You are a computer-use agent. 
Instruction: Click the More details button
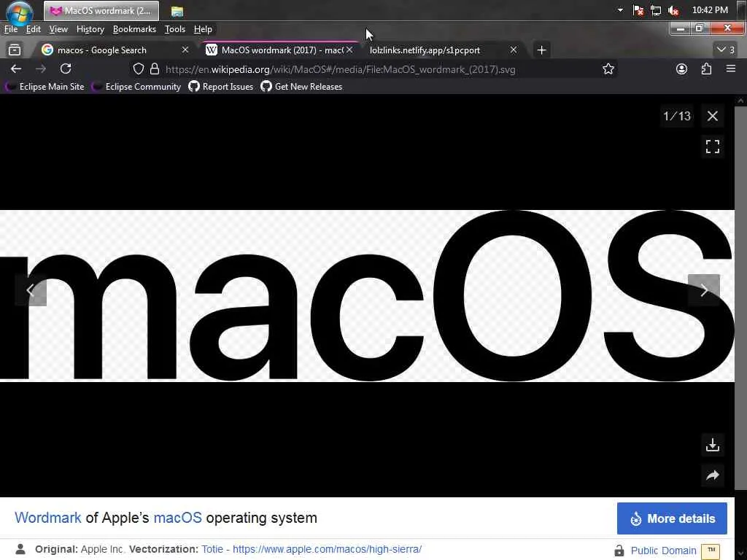point(672,518)
